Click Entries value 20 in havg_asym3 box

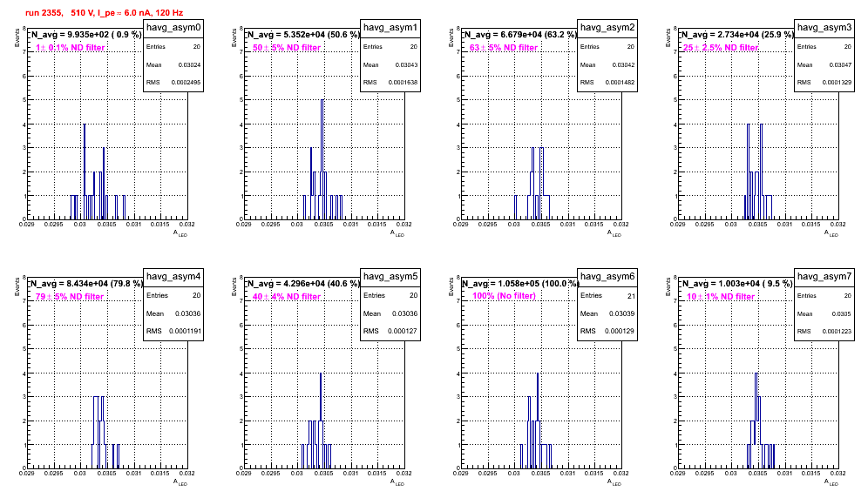click(x=848, y=47)
